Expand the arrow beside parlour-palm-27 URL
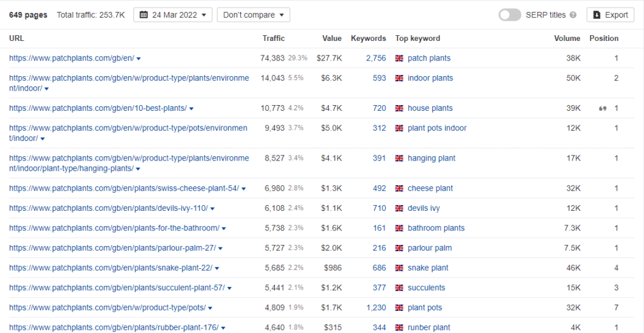The height and width of the screenshot is (333, 644). tap(221, 249)
